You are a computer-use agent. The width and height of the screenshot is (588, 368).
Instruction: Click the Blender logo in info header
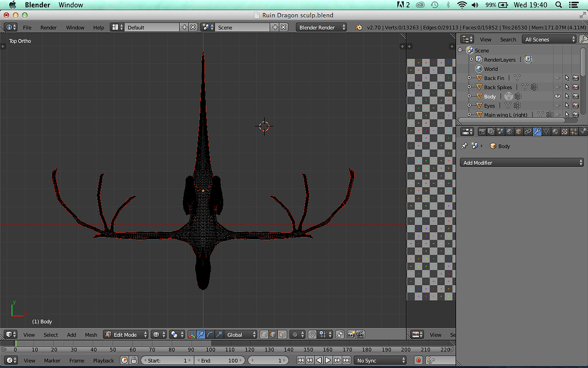tap(359, 28)
